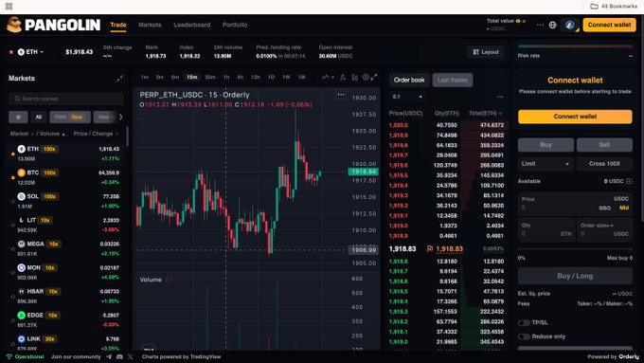This screenshot has width=644, height=363.
Task: Select the Sell side button
Action: [x=604, y=145]
